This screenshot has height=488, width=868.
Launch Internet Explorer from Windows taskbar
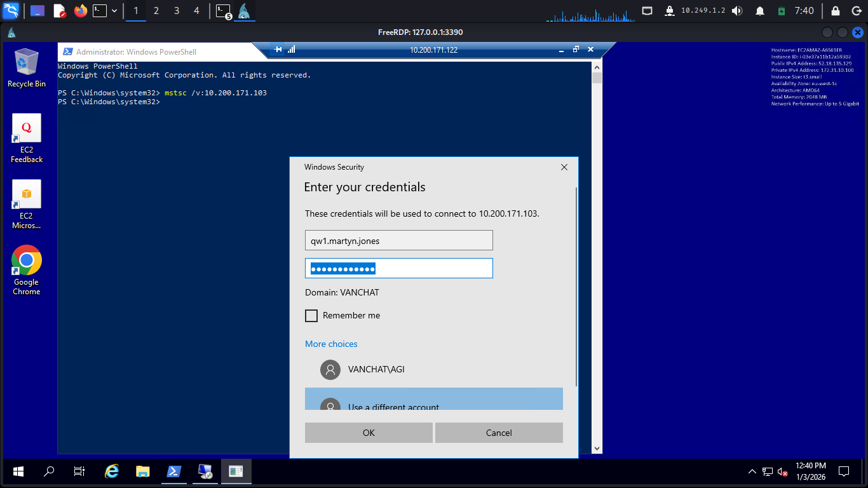tap(112, 471)
